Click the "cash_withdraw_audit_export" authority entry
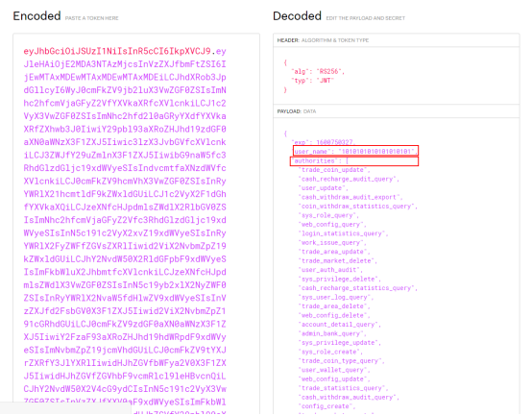 351,198
